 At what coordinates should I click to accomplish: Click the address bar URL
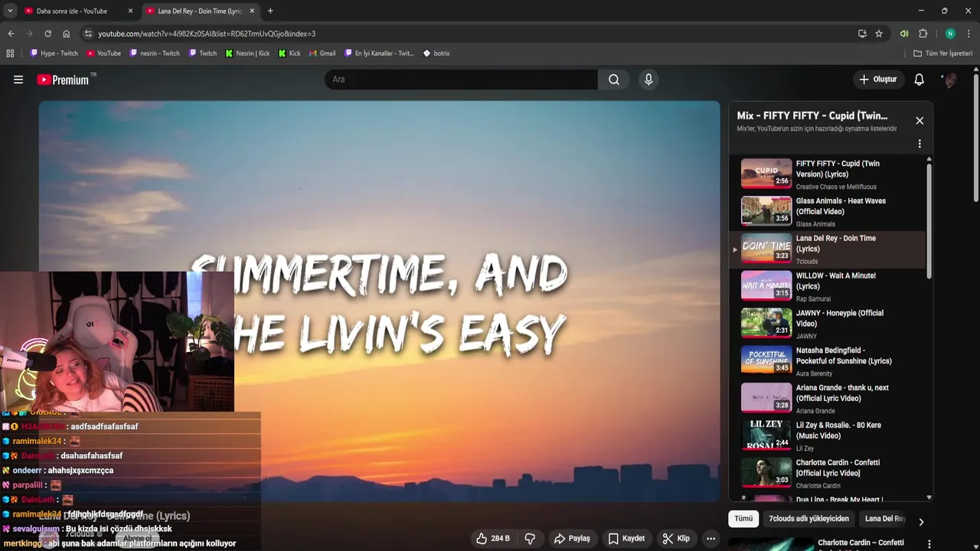pos(207,34)
